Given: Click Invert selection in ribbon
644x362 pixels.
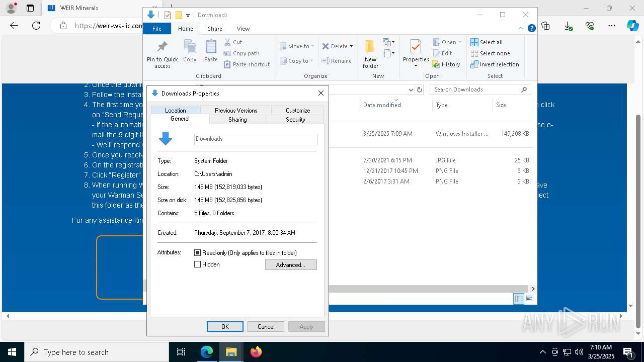Looking at the screenshot, I should click(495, 64).
